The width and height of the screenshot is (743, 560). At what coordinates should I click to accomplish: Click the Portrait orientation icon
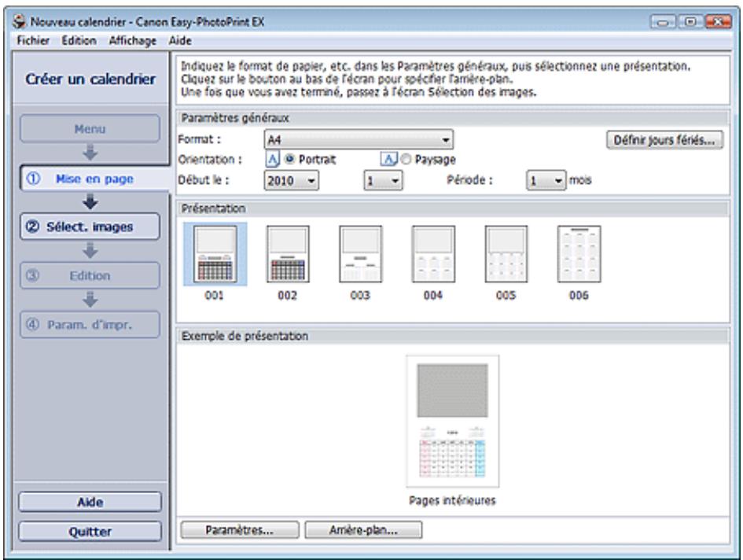273,160
